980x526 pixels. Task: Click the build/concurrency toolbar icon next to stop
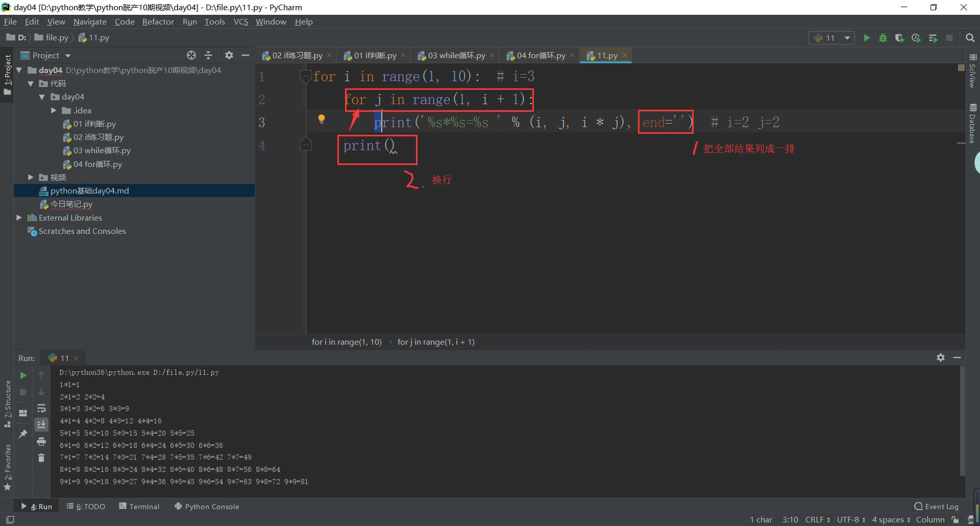click(933, 38)
